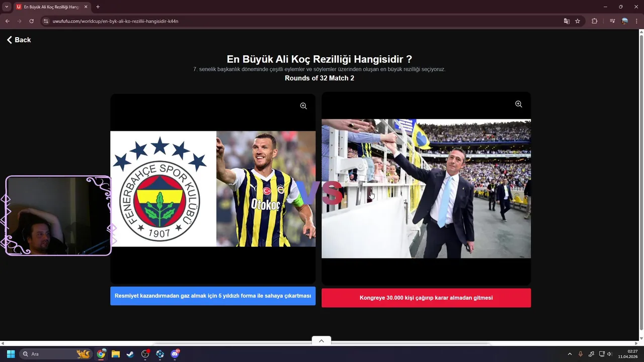Screen dimensions: 644x362
Task: Select the Ali Koç handshake picture
Action: point(426,189)
